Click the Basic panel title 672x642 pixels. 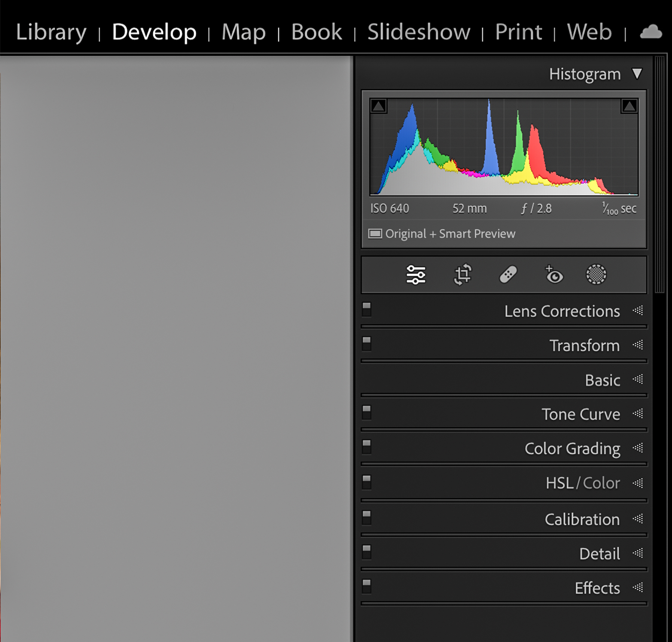[x=602, y=380]
